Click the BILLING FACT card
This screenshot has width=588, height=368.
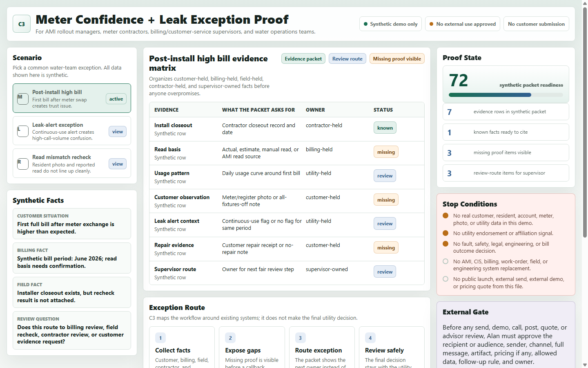coord(72,258)
